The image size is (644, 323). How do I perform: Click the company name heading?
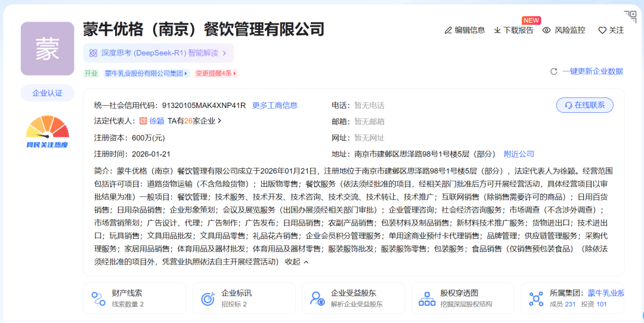pyautogui.click(x=204, y=29)
